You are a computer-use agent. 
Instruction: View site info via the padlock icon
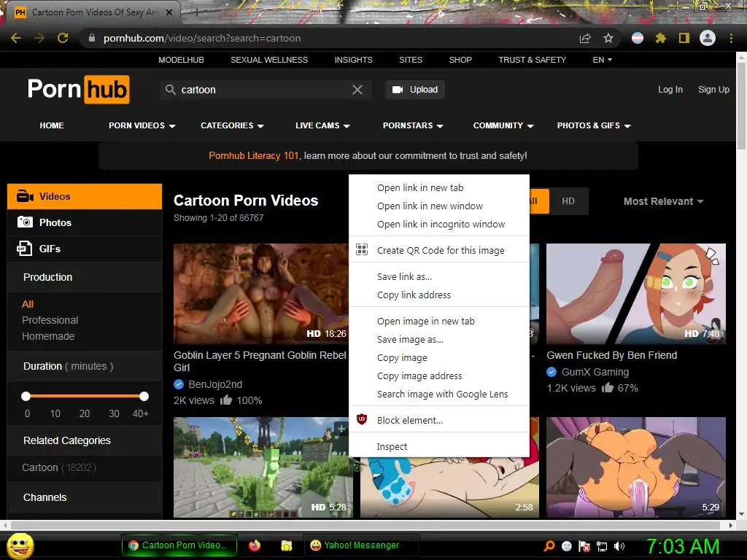[92, 38]
